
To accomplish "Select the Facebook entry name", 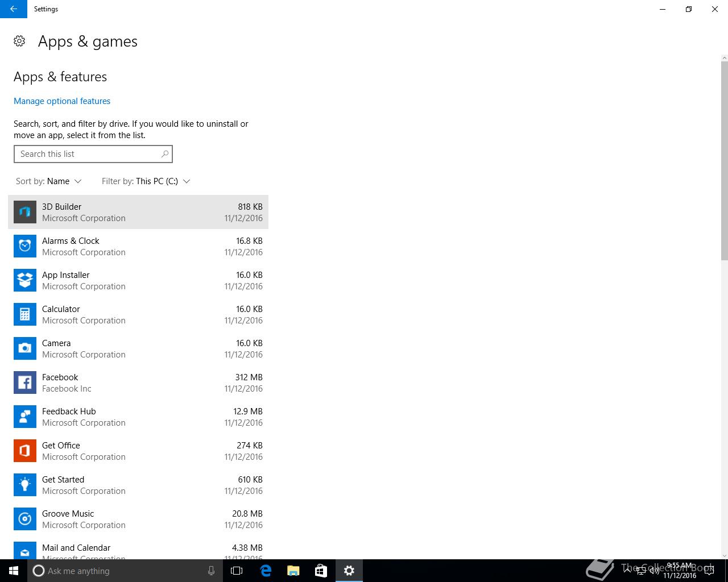I will [x=60, y=377].
